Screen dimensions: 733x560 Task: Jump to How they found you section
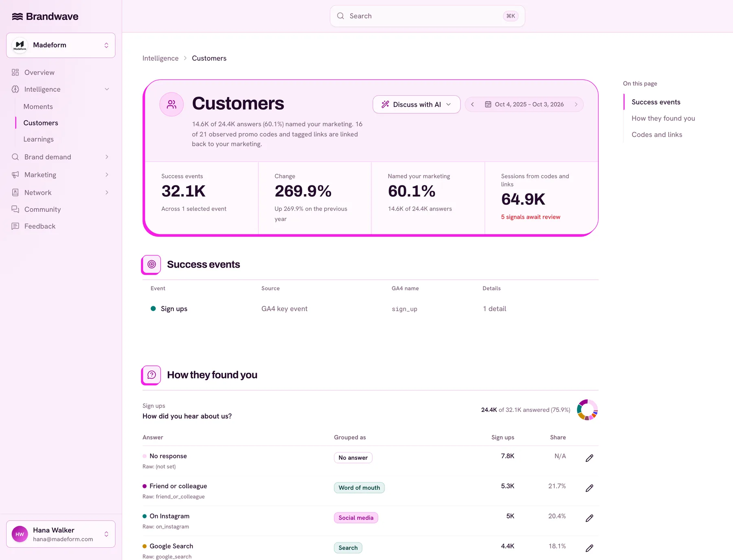coord(663,118)
